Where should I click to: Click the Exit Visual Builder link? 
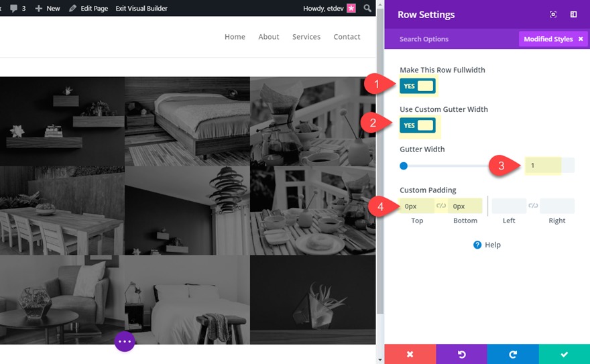pos(141,8)
